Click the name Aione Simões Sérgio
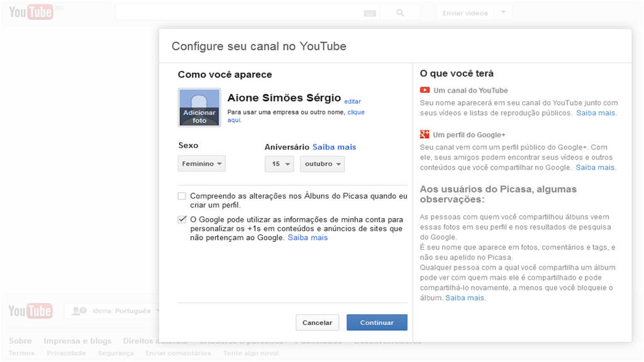Viewport: 644px width, 362px height. [284, 97]
